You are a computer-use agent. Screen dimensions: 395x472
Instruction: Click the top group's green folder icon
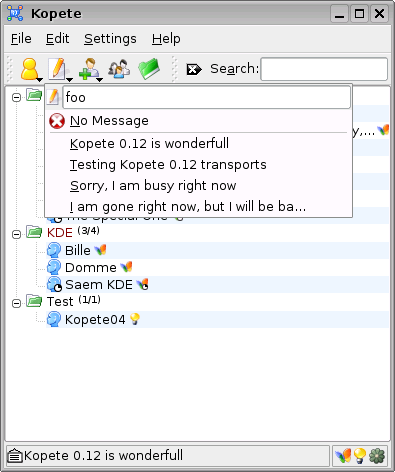coord(34,95)
